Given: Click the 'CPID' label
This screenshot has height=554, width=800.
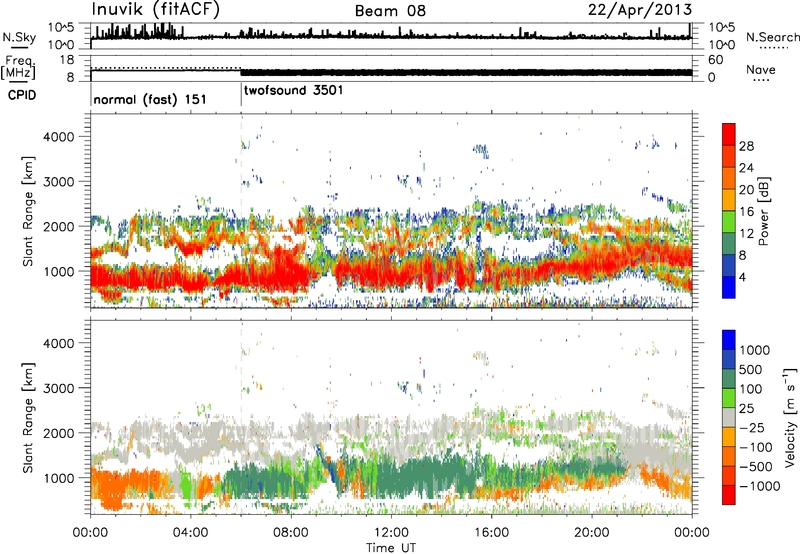Looking at the screenshot, I should tap(22, 95).
